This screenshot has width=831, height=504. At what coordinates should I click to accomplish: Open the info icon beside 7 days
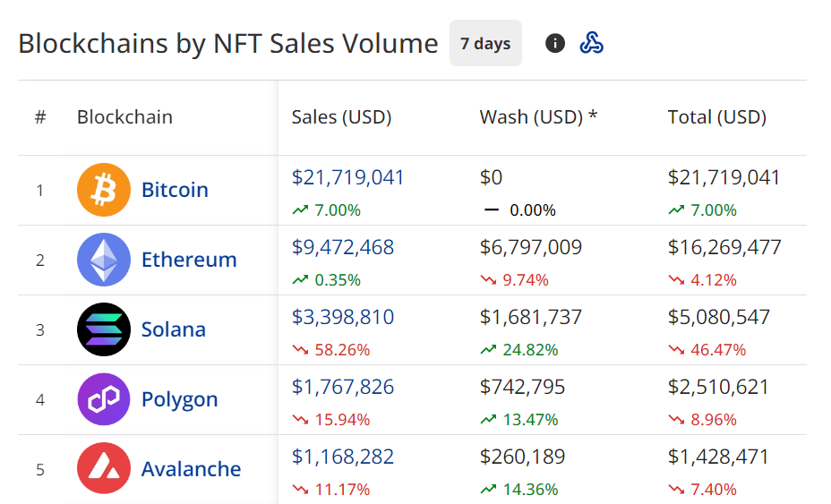555,43
